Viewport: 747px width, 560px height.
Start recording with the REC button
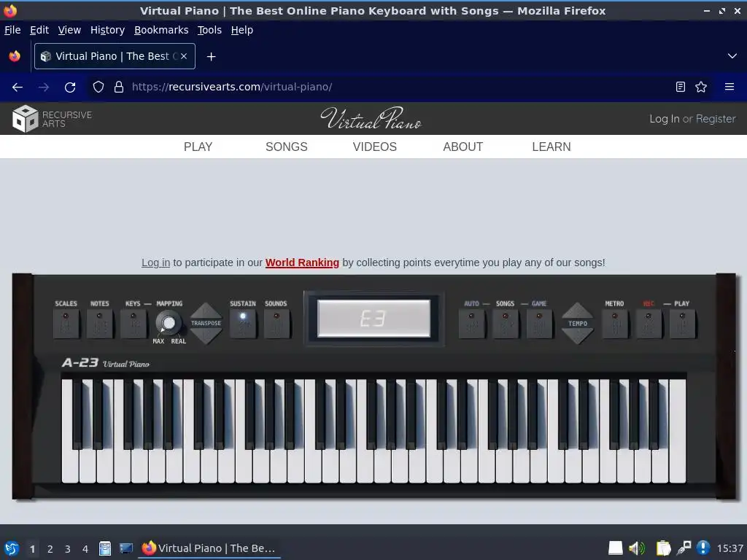coord(649,324)
